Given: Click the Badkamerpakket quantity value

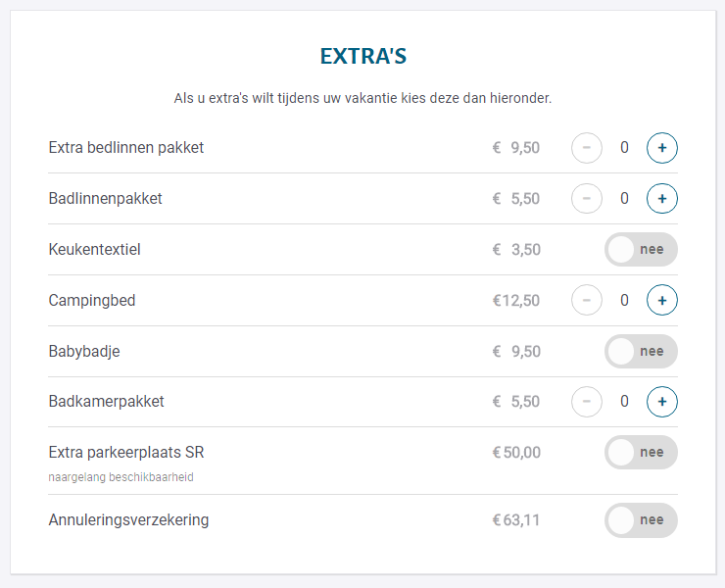Looking at the screenshot, I should point(624,402).
